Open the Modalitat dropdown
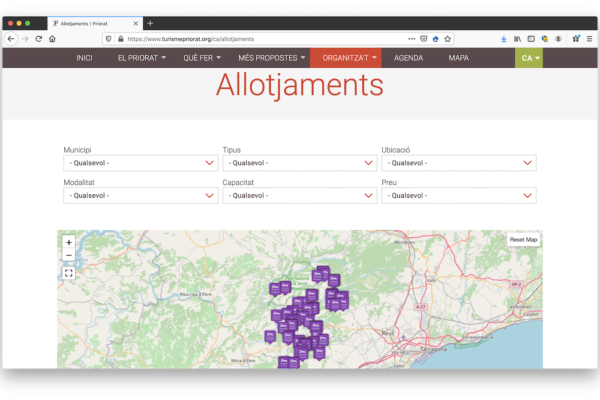 tap(140, 196)
